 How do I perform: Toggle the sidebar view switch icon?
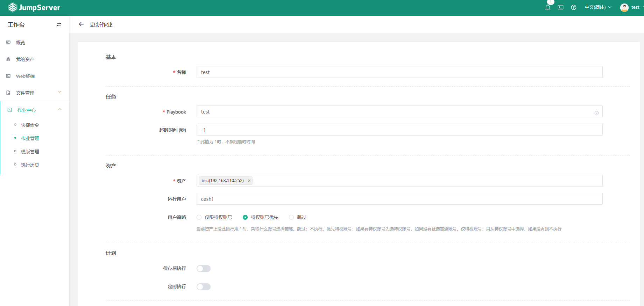coord(59,24)
